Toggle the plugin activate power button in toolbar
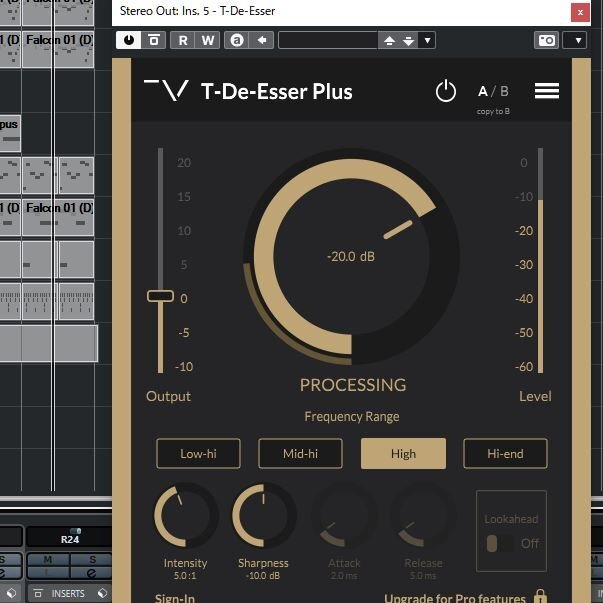Viewport: 603px width, 603px height. [128, 40]
